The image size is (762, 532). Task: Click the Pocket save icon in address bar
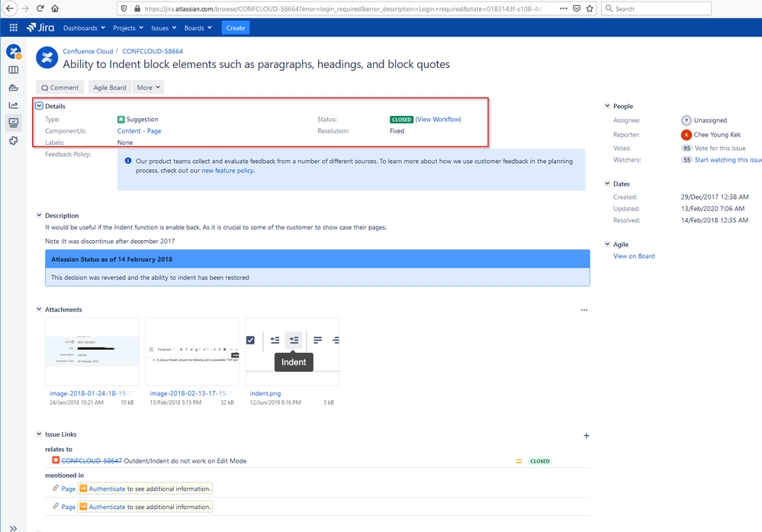pos(577,8)
